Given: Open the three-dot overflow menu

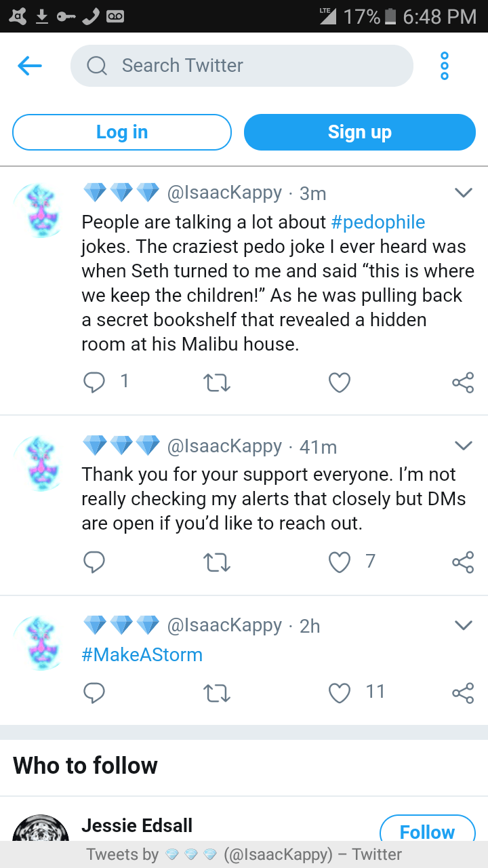Looking at the screenshot, I should tap(445, 66).
